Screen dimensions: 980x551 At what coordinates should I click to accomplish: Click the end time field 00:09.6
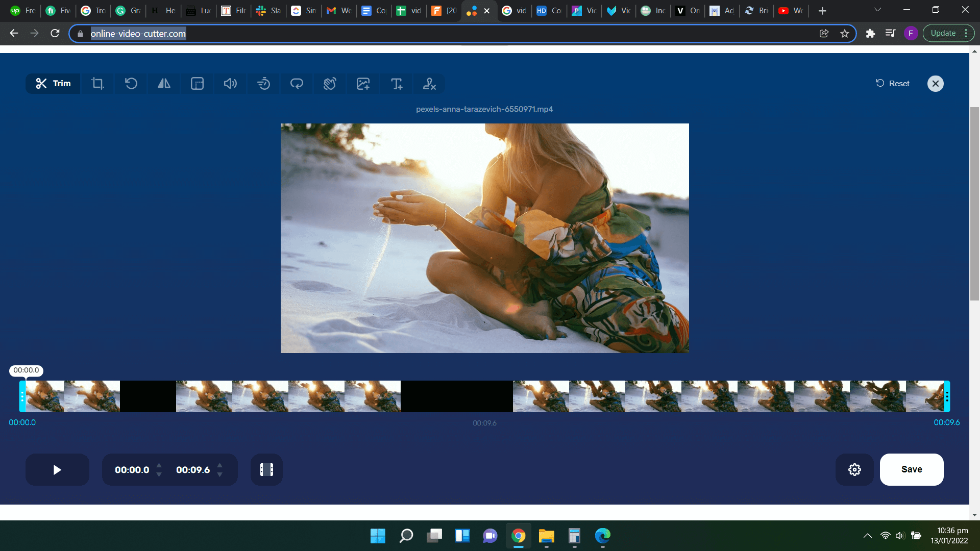pos(193,470)
